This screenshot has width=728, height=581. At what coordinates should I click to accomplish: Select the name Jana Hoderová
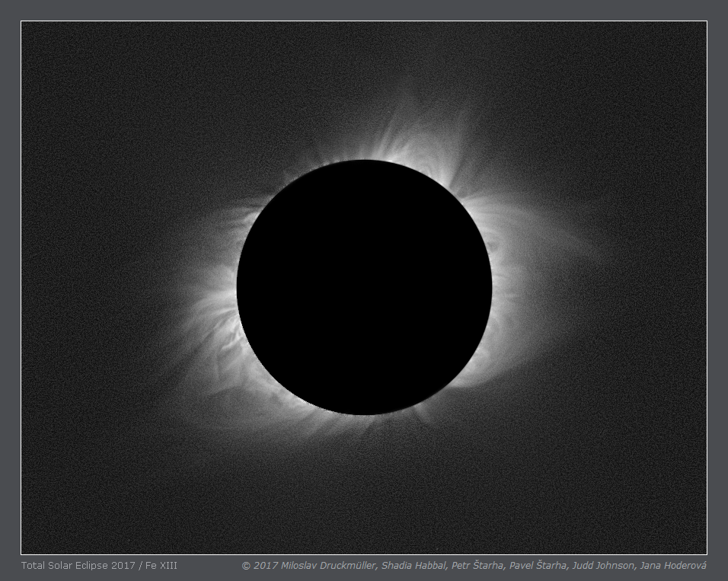pos(673,565)
